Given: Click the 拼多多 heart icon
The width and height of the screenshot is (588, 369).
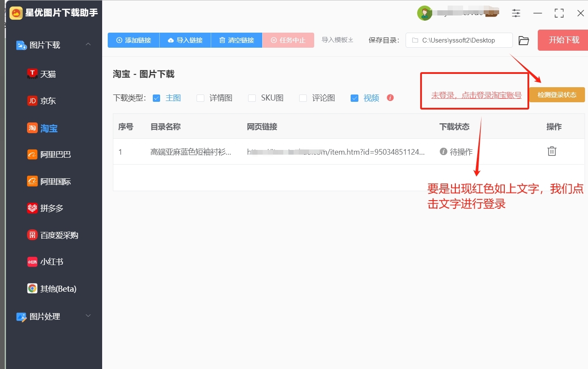Looking at the screenshot, I should coord(32,208).
